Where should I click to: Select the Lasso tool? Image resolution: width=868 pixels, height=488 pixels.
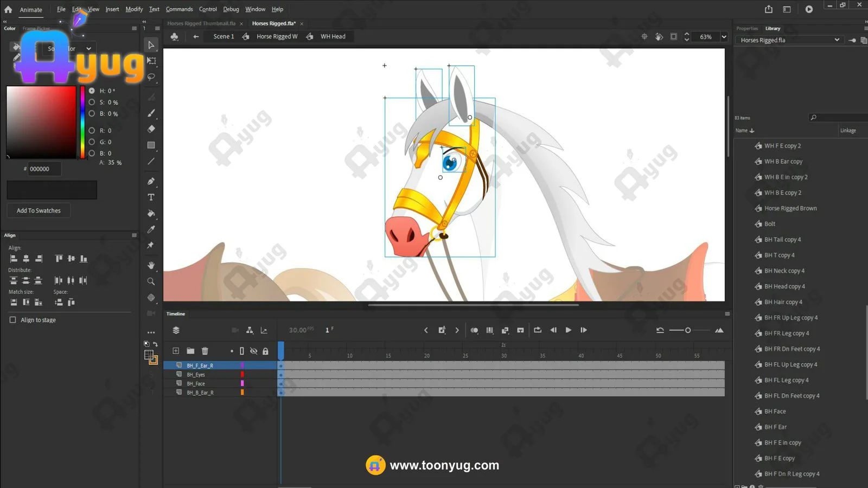pos(151,77)
